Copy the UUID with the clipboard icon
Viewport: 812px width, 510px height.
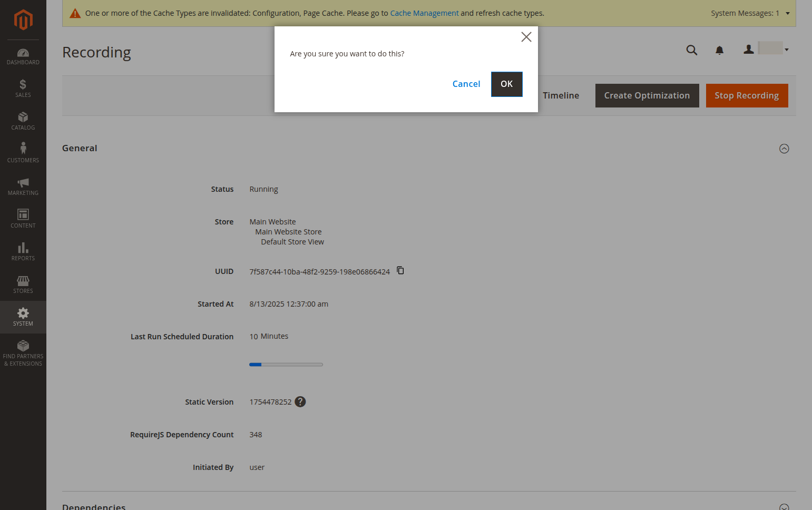coord(400,270)
